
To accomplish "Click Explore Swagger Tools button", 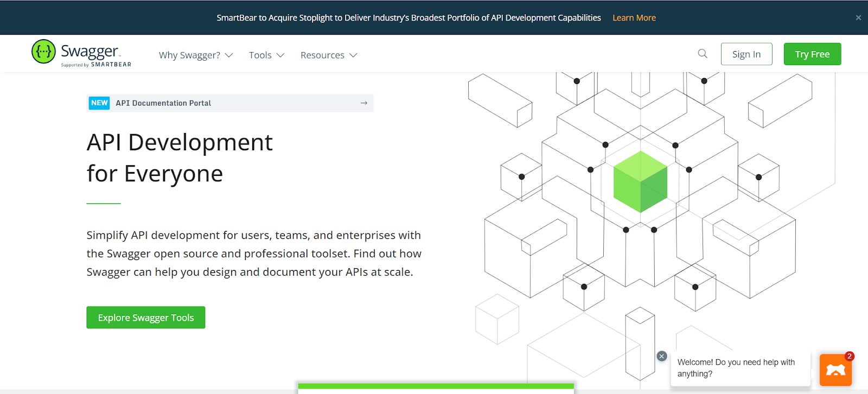I will [x=146, y=317].
